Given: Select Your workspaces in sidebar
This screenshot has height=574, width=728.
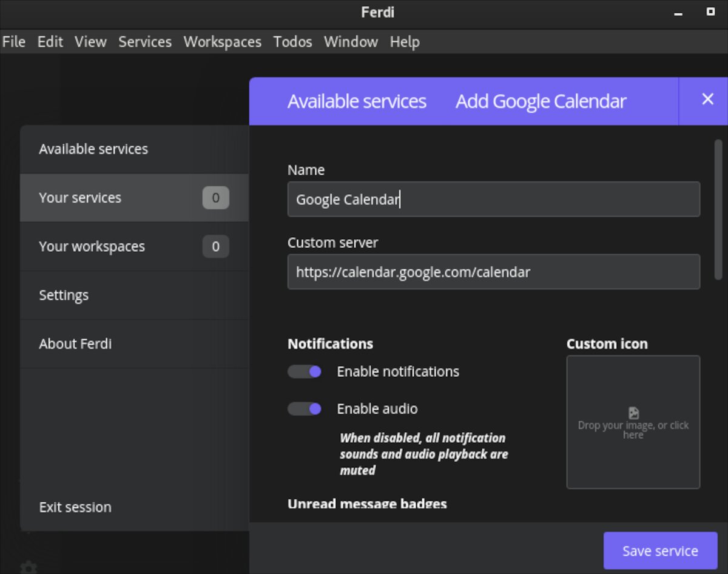Looking at the screenshot, I should coord(92,246).
